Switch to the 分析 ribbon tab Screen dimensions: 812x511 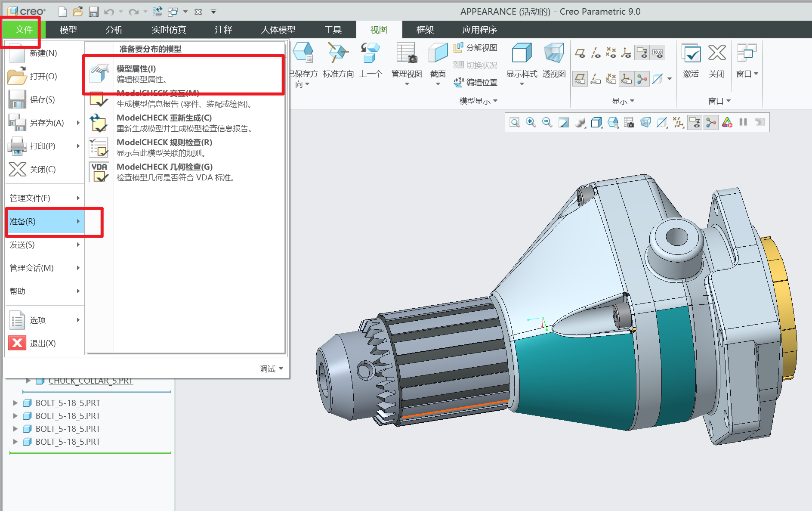pos(114,30)
